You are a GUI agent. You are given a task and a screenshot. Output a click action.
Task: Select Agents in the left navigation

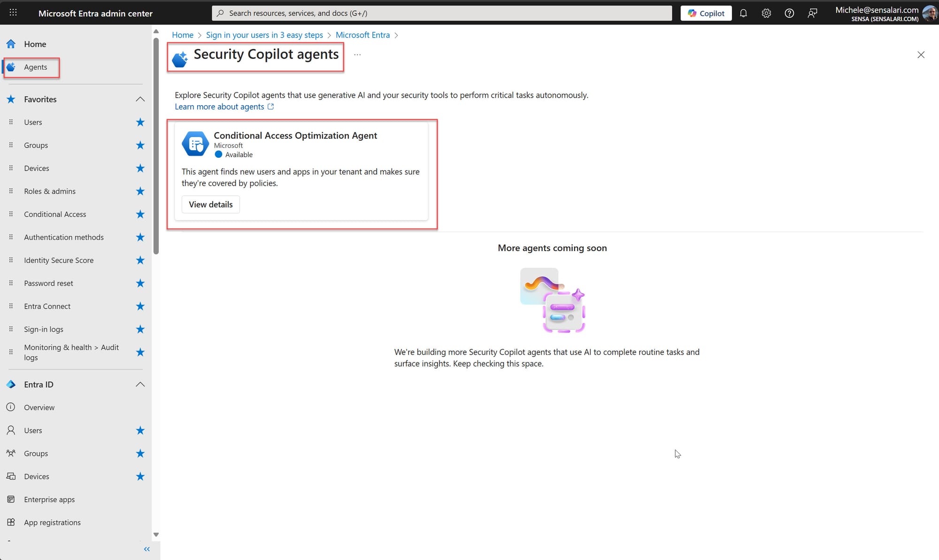(x=35, y=67)
